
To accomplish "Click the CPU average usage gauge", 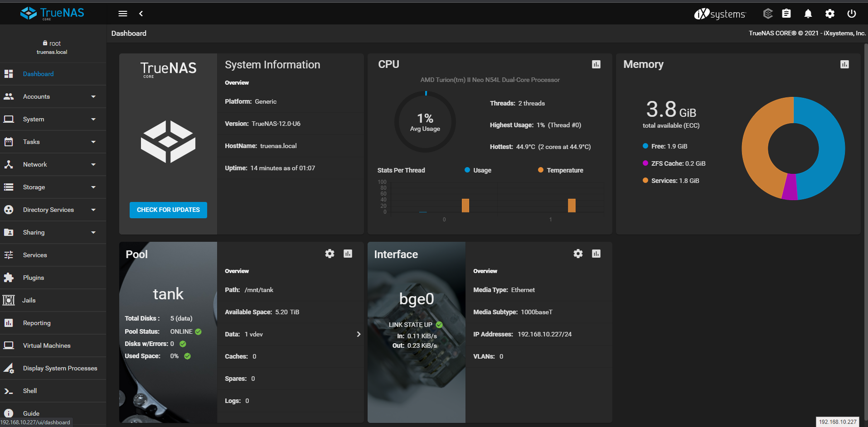I will click(425, 122).
